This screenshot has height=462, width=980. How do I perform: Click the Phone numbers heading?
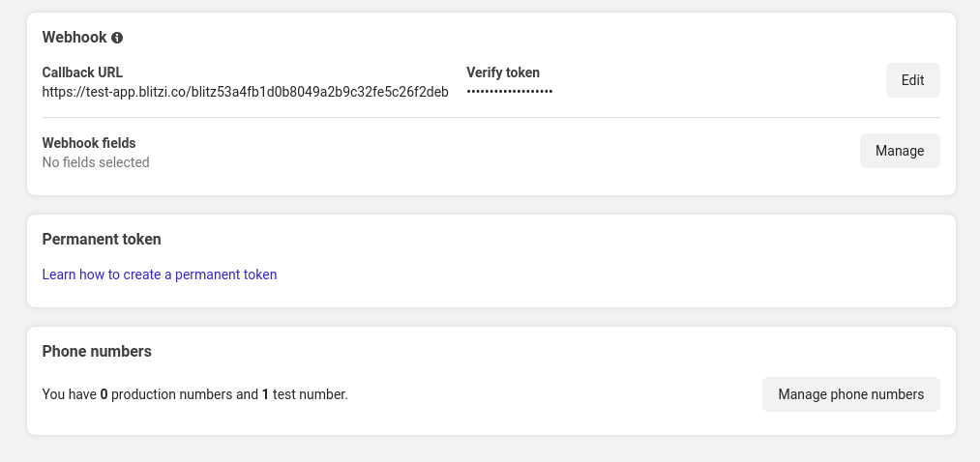coord(97,351)
